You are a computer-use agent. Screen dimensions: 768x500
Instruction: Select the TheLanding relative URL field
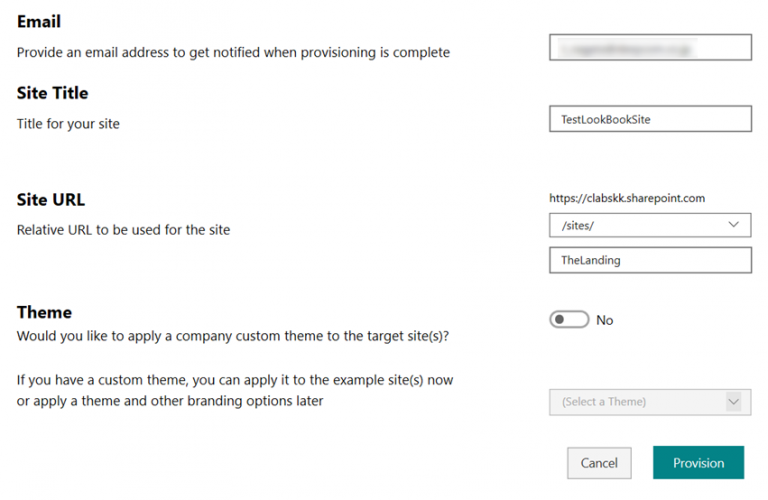click(650, 260)
